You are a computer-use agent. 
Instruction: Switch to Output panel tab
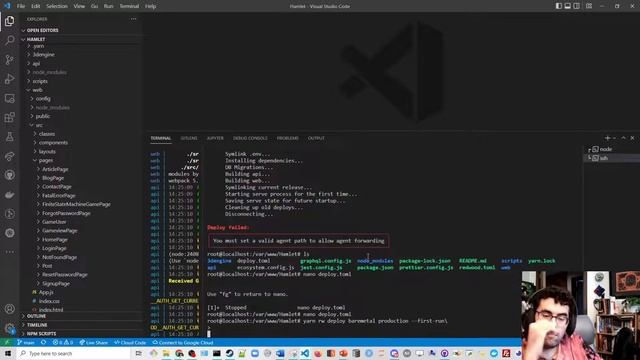click(x=316, y=138)
